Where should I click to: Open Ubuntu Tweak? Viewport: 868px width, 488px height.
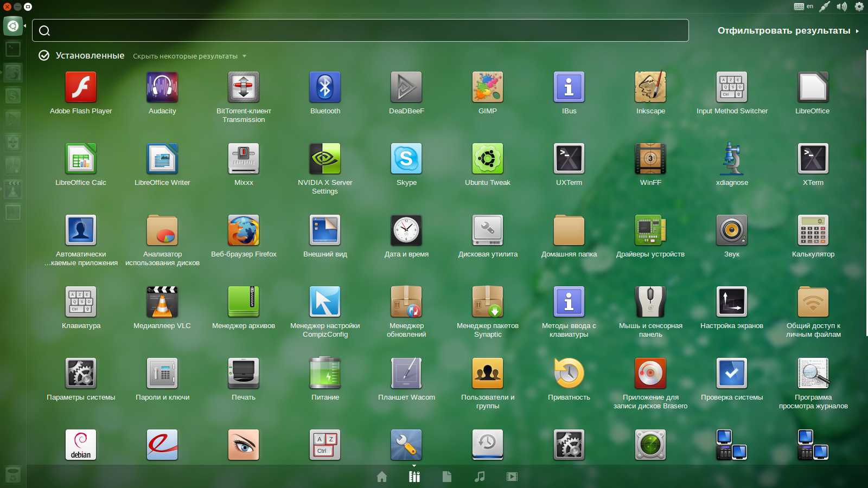tap(488, 159)
